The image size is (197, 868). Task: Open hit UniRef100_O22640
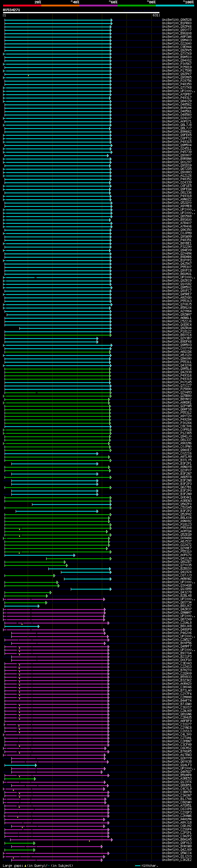tap(177, 43)
